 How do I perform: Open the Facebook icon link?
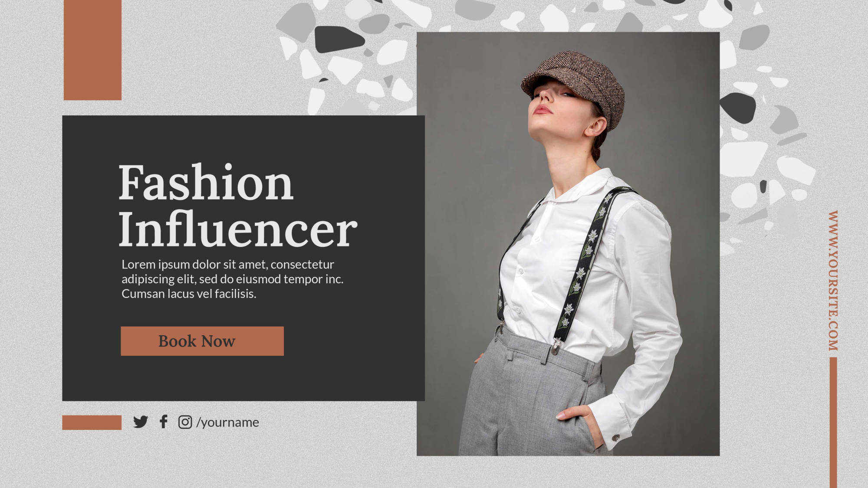point(164,422)
